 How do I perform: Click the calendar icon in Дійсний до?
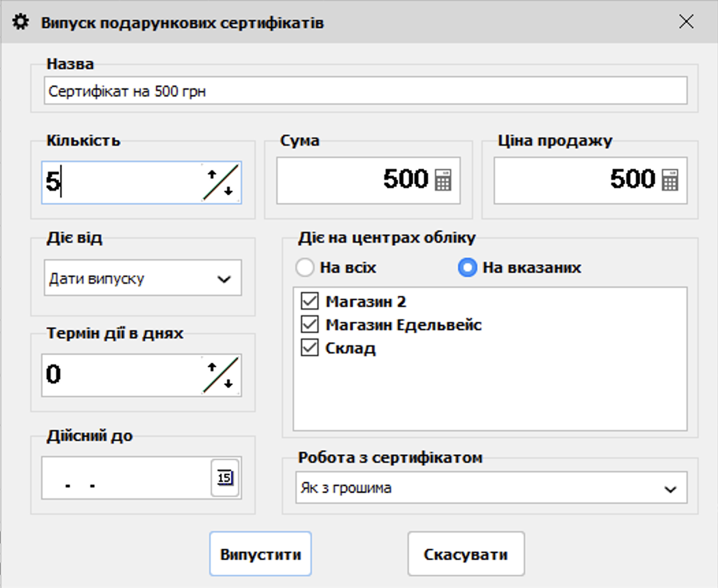point(225,477)
